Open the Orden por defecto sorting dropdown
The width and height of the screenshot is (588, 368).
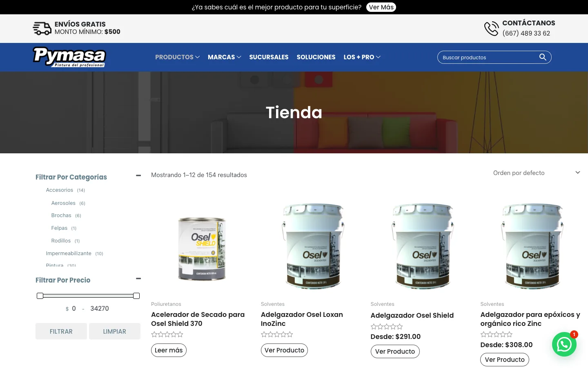pyautogui.click(x=536, y=173)
